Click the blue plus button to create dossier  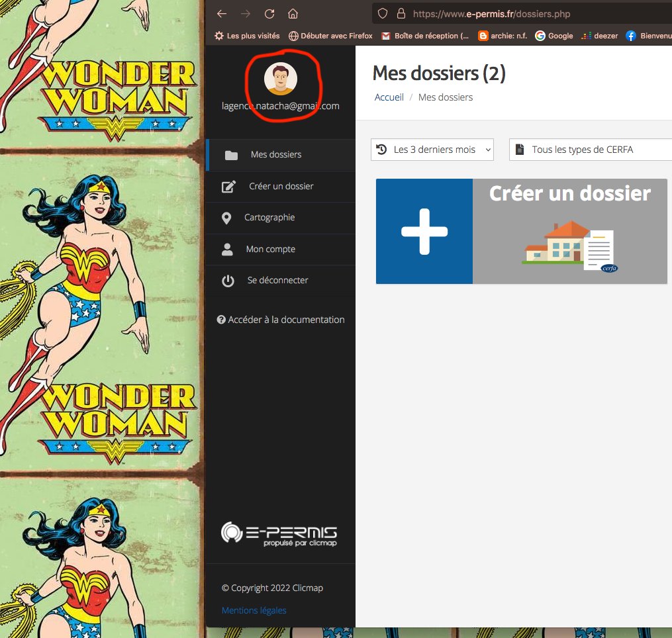point(424,232)
